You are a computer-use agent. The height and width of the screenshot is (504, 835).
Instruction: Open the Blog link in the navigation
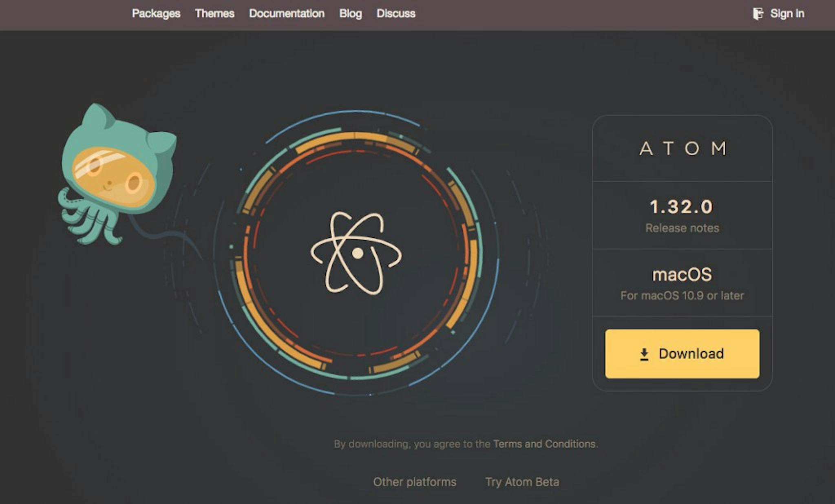[351, 13]
